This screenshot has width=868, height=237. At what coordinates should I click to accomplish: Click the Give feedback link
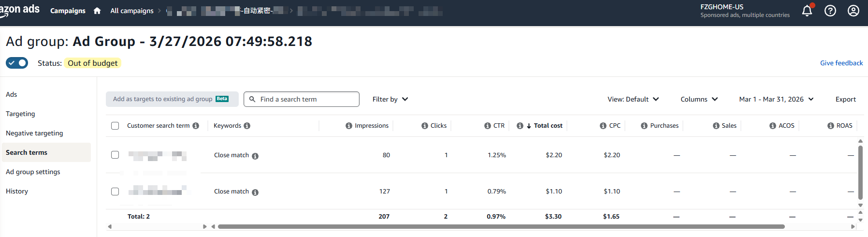[x=841, y=63]
